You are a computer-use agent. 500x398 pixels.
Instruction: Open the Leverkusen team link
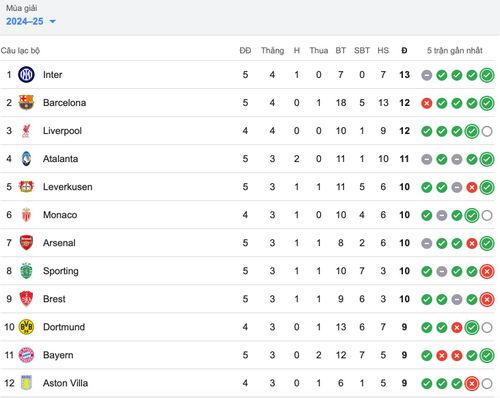point(68,187)
